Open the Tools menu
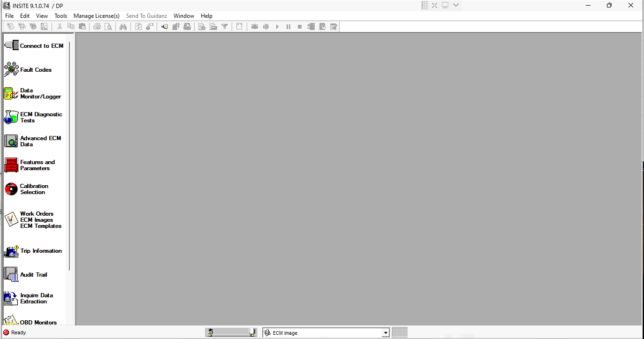Viewport: 644px width, 339px height. pyautogui.click(x=61, y=16)
